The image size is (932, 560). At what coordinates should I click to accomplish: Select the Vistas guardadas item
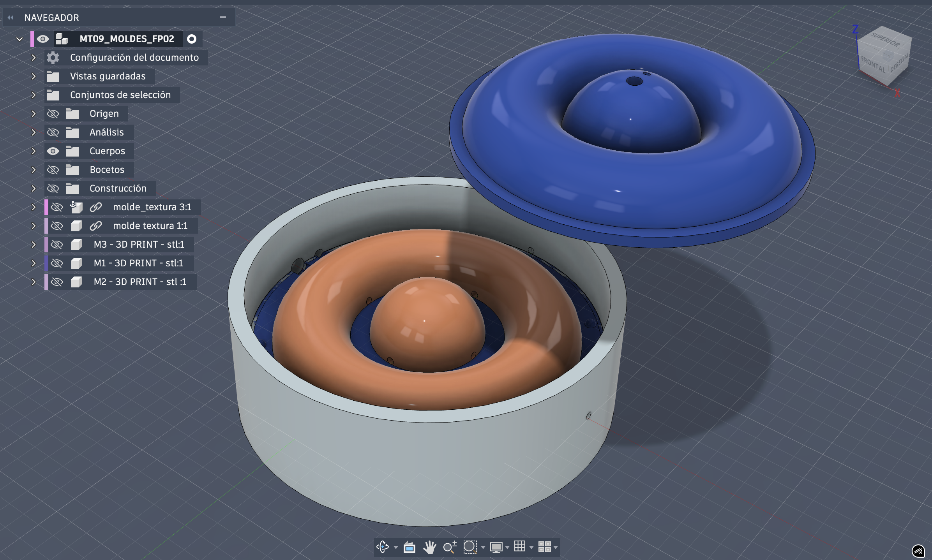click(x=108, y=76)
